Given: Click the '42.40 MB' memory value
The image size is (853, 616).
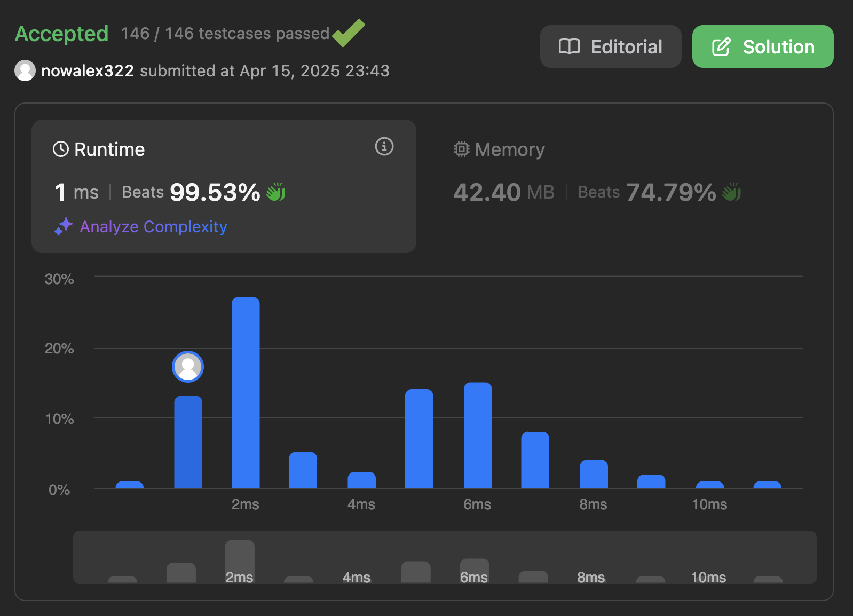Looking at the screenshot, I should coord(504,192).
